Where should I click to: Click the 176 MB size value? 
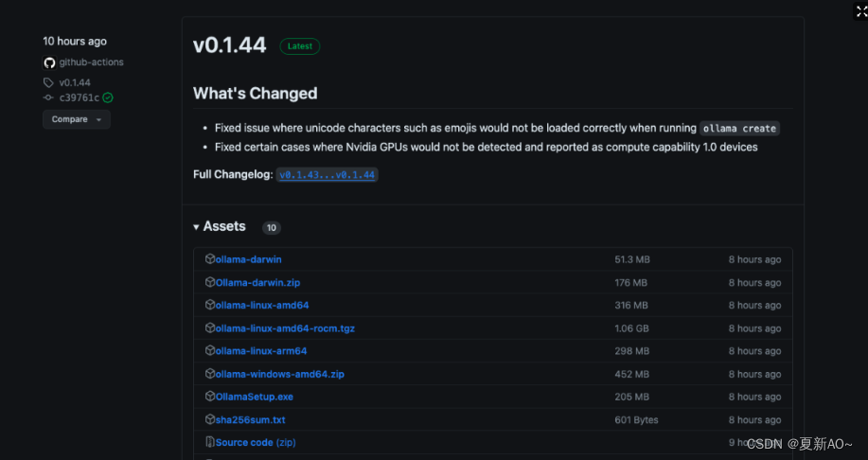click(x=630, y=283)
